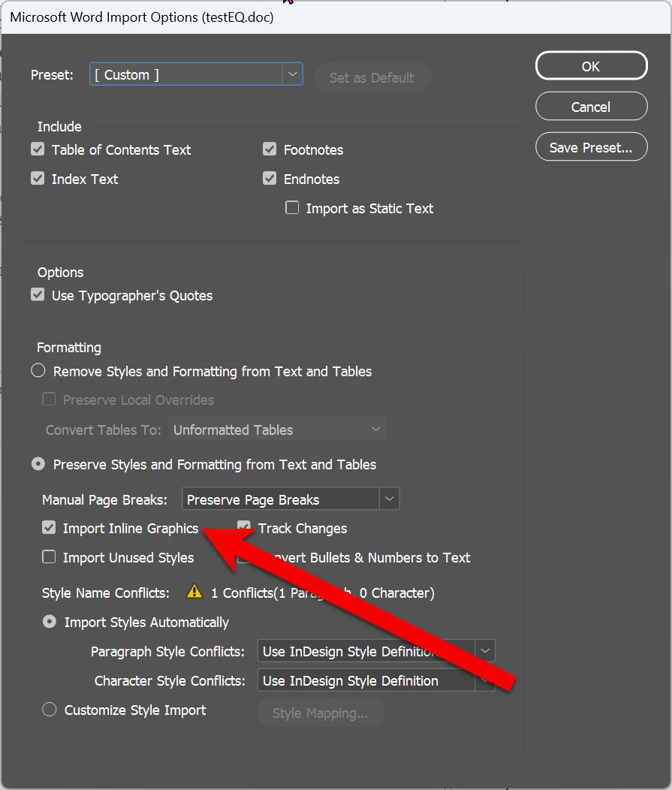
Task: Click the Character Style Conflicts combo box
Action: tap(376, 680)
